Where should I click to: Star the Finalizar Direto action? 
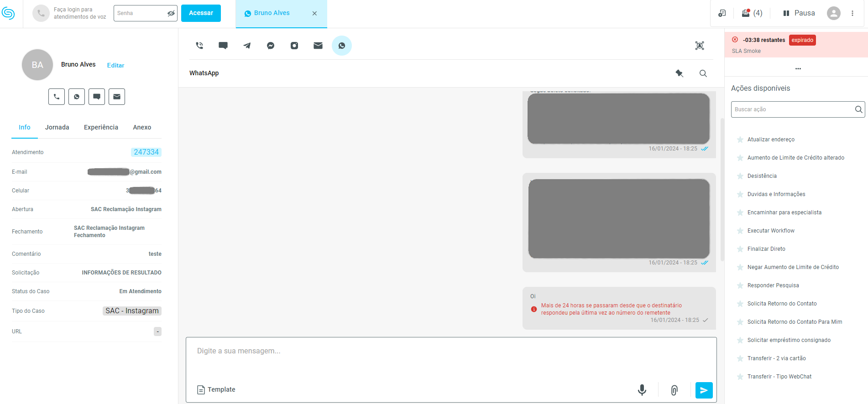coord(740,249)
